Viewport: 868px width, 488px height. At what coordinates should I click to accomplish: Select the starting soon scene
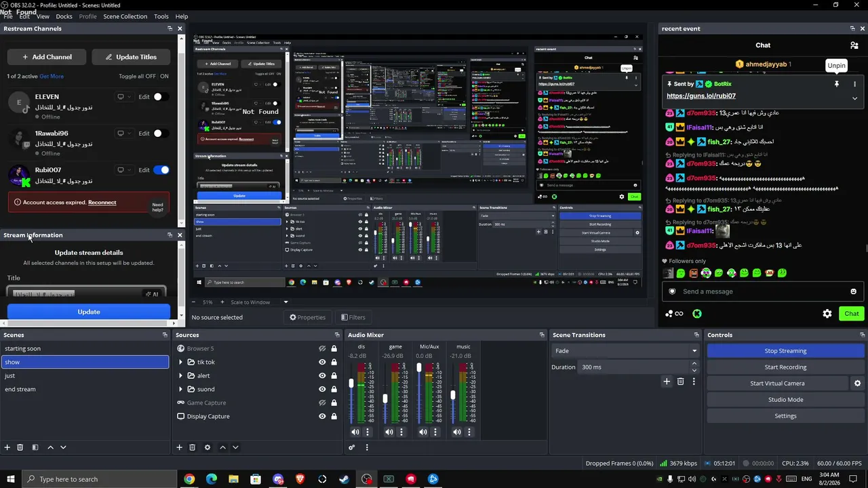tap(85, 348)
